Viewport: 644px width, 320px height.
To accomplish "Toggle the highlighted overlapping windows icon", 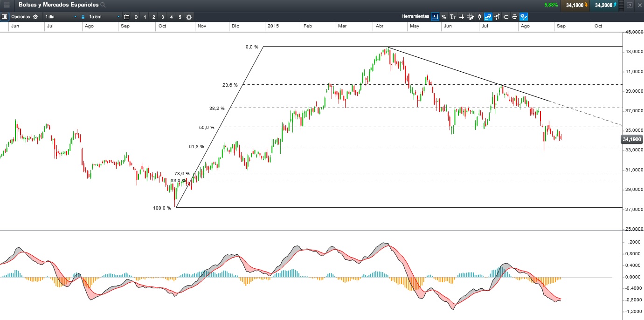I will (x=488, y=17).
